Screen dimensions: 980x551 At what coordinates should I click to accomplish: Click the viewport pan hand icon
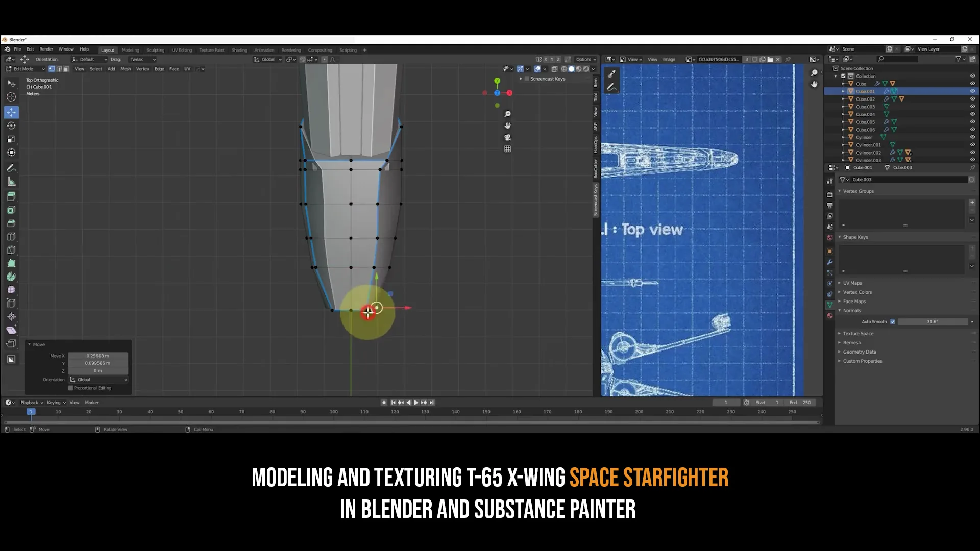(507, 126)
